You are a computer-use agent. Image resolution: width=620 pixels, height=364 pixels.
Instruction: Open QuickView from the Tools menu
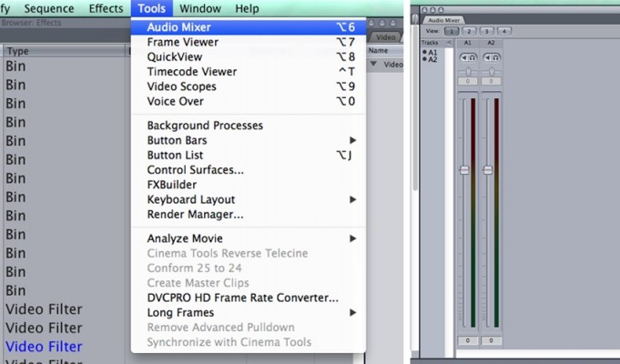coord(249,56)
